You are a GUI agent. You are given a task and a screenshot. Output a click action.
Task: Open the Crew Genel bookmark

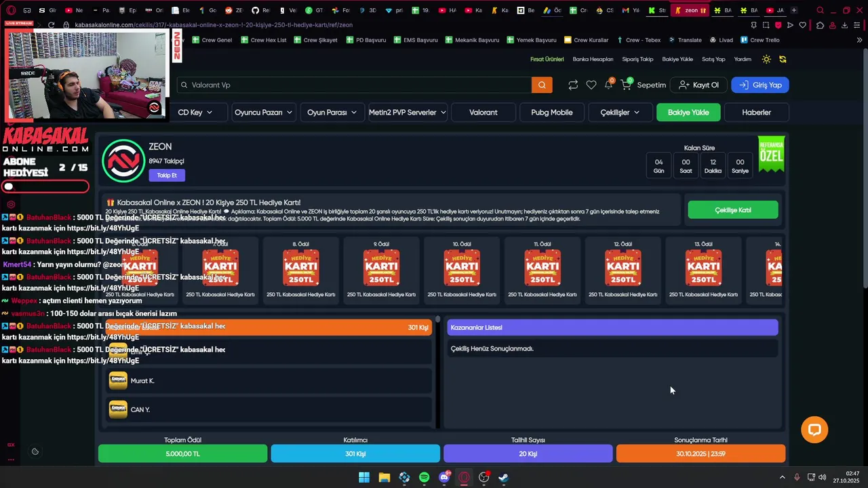click(212, 40)
